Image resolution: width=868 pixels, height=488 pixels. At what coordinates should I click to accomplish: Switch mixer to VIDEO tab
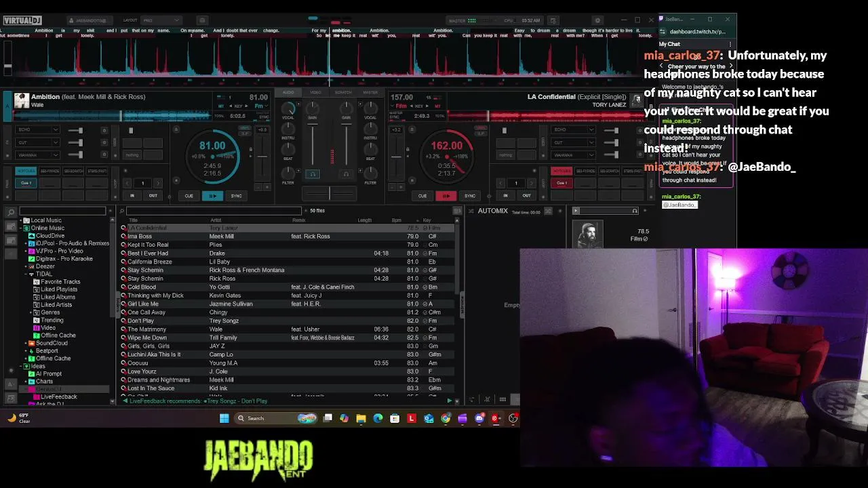(315, 92)
